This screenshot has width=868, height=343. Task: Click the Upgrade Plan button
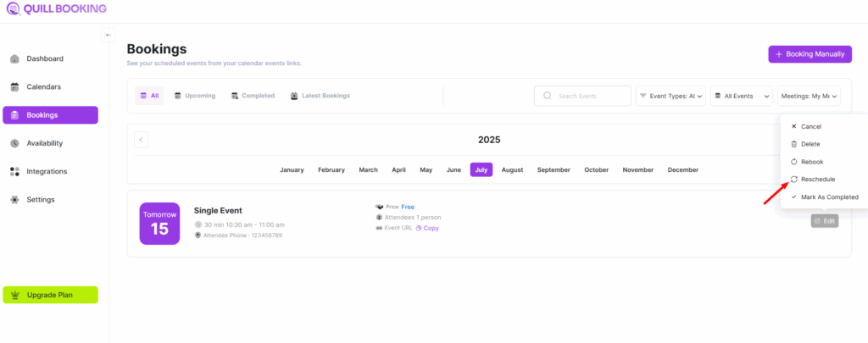click(x=51, y=295)
